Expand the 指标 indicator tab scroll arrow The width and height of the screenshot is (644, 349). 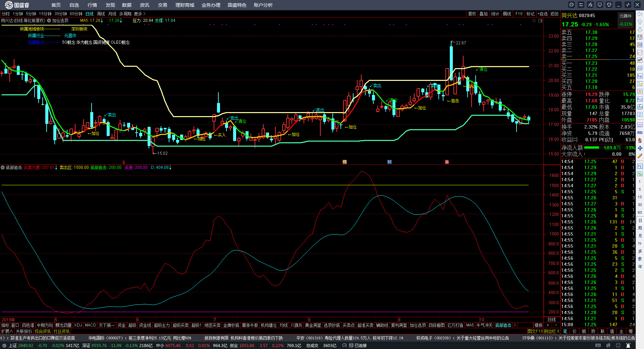coord(515,325)
